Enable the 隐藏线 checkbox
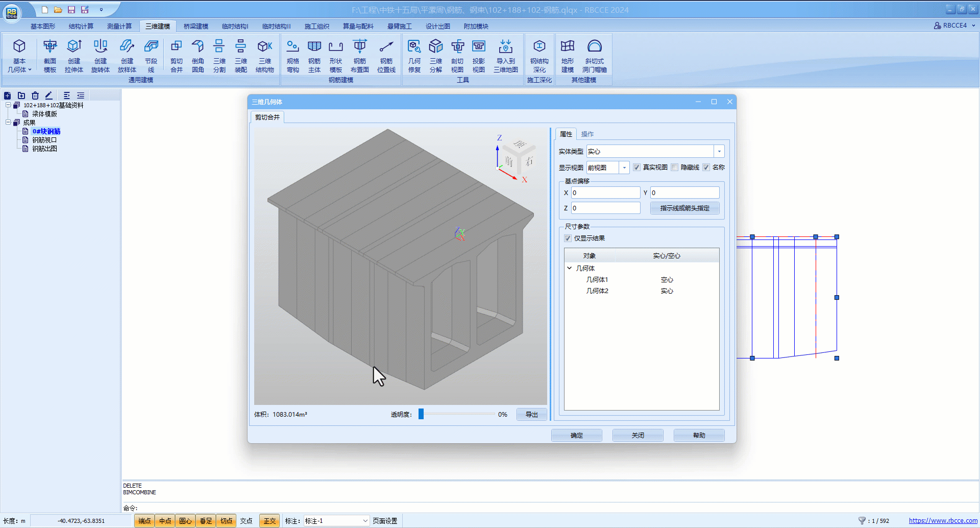This screenshot has width=980, height=528. click(x=675, y=167)
